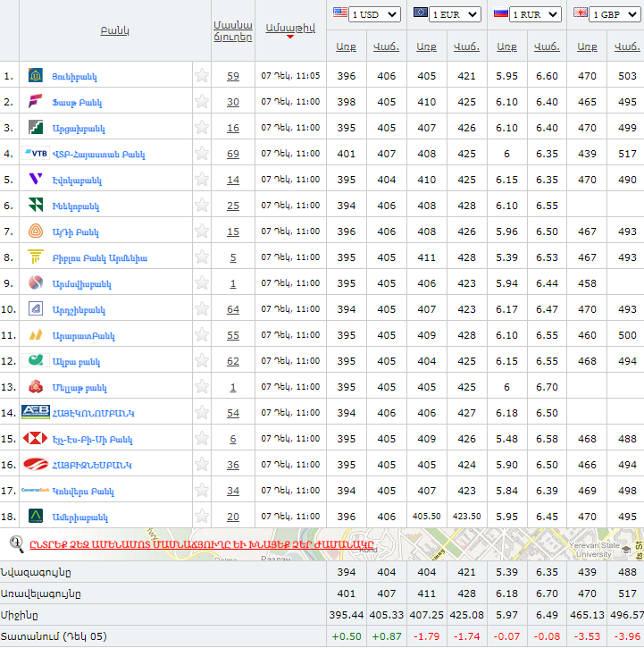Click the Converse Bank logo
This screenshot has width=644, height=648.
(36, 490)
